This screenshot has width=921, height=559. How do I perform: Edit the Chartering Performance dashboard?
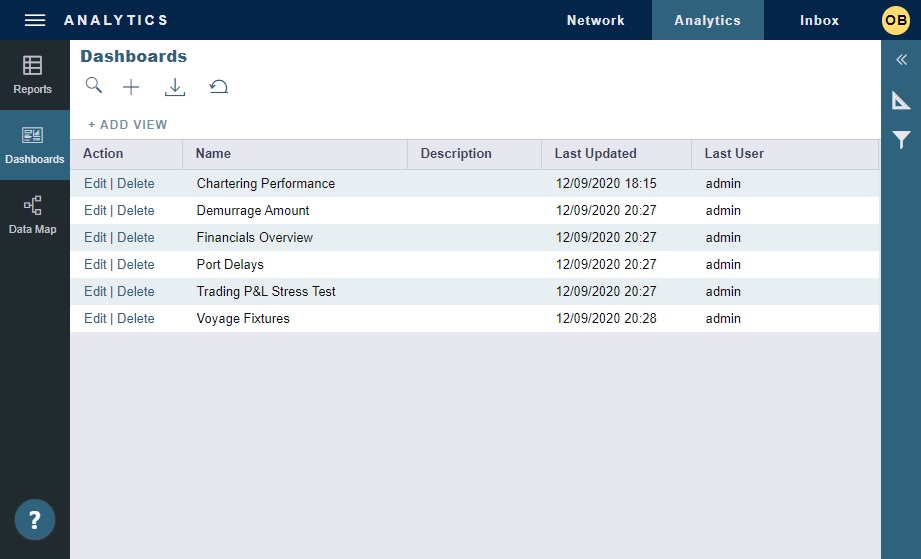tap(95, 184)
